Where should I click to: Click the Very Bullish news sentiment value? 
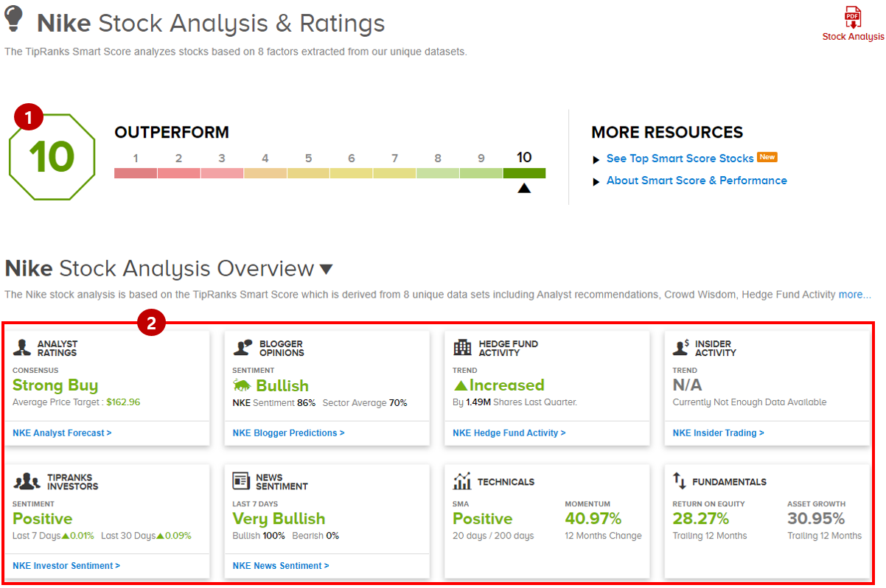coord(279,519)
